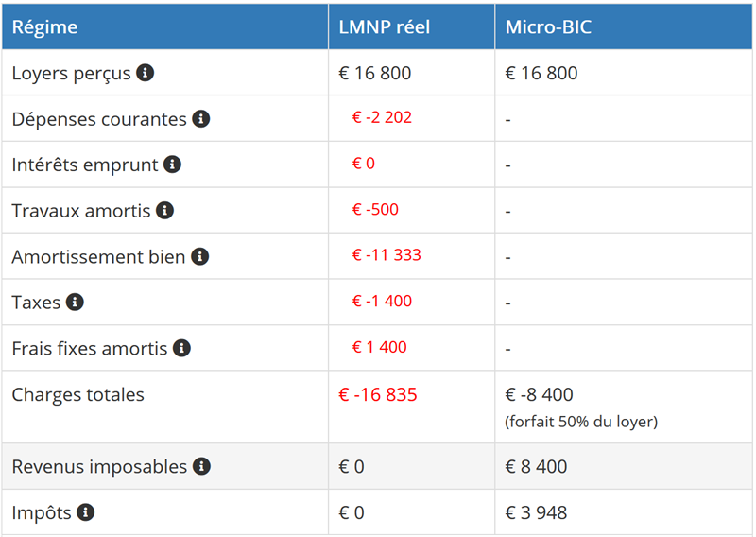756x537 pixels.
Task: Open the Taxes info icon
Action: [75, 303]
